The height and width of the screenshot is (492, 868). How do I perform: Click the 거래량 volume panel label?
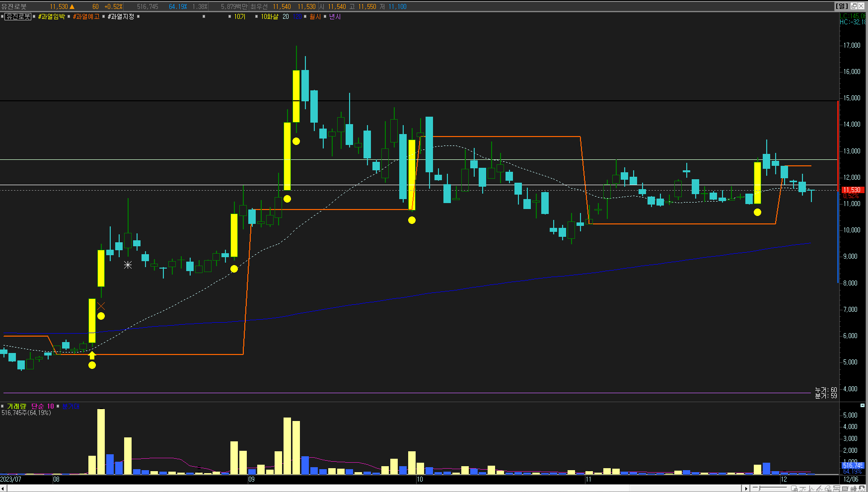pyautogui.click(x=16, y=406)
